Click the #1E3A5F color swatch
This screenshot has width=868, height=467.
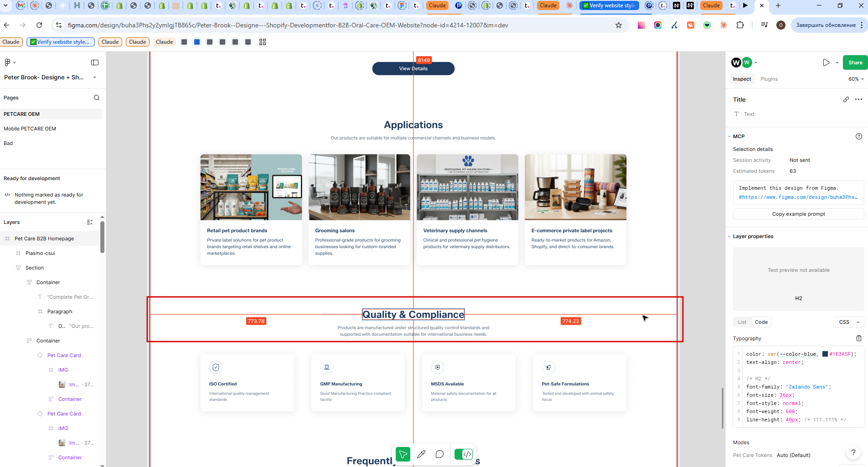825,354
